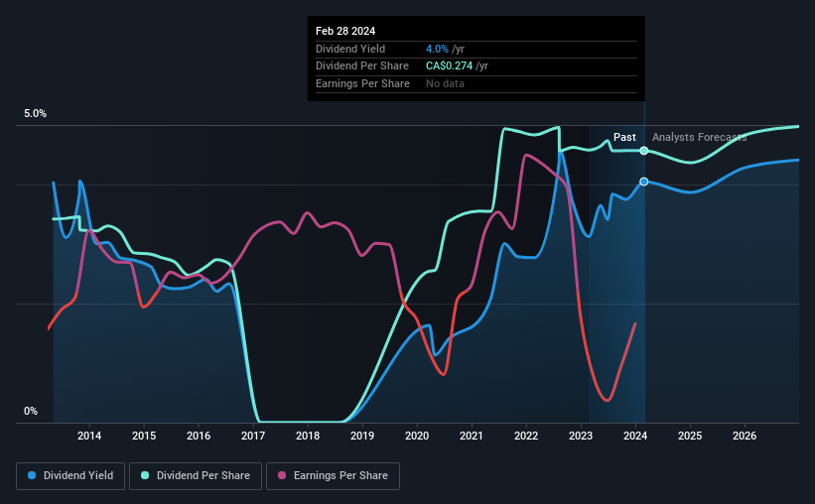Image resolution: width=815 pixels, height=504 pixels.
Task: Click the teal Dividend Per Share legend dot
Action: pyautogui.click(x=145, y=475)
